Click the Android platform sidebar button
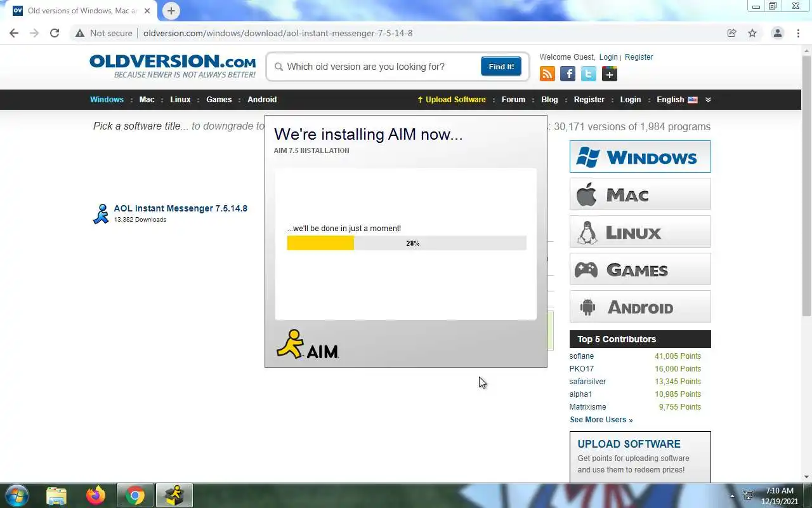The width and height of the screenshot is (812, 508). coord(640,307)
